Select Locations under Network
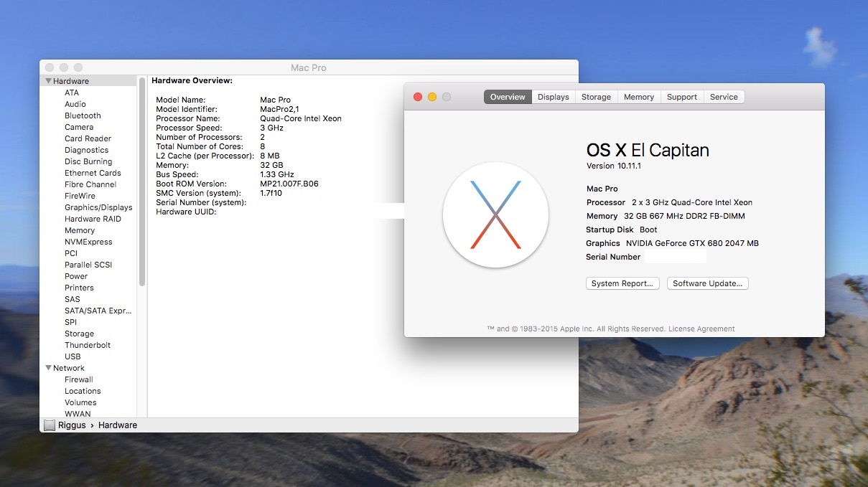868x487 pixels. coord(83,391)
